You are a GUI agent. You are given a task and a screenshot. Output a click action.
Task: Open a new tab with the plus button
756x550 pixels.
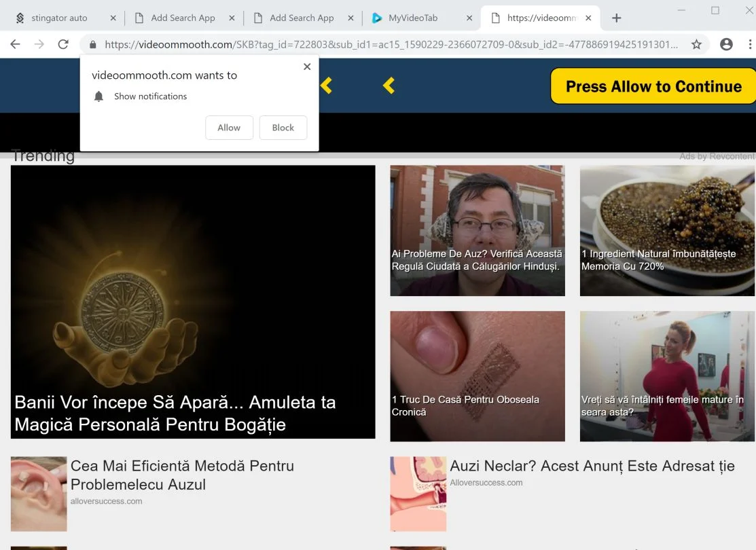616,18
